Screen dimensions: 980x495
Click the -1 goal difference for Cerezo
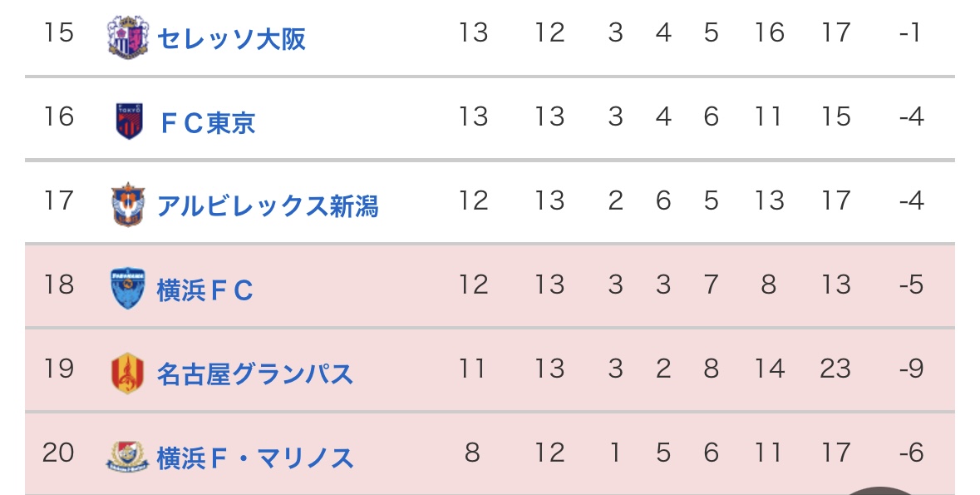(910, 32)
